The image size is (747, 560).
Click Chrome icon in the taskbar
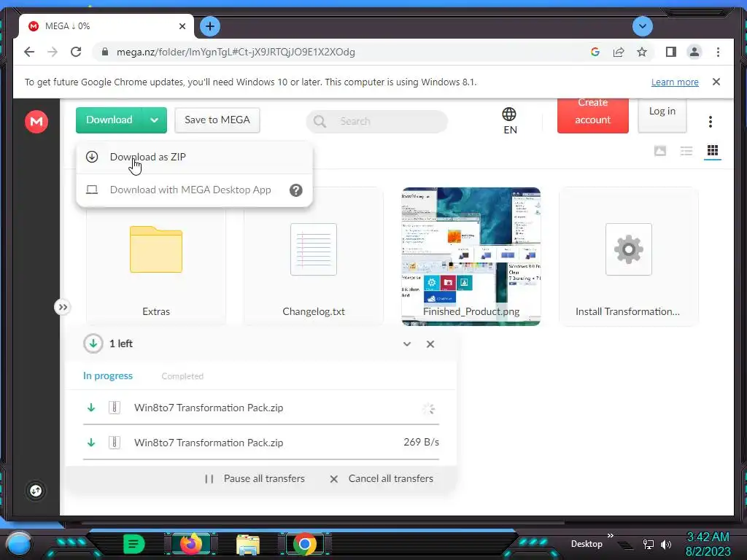[x=305, y=544]
